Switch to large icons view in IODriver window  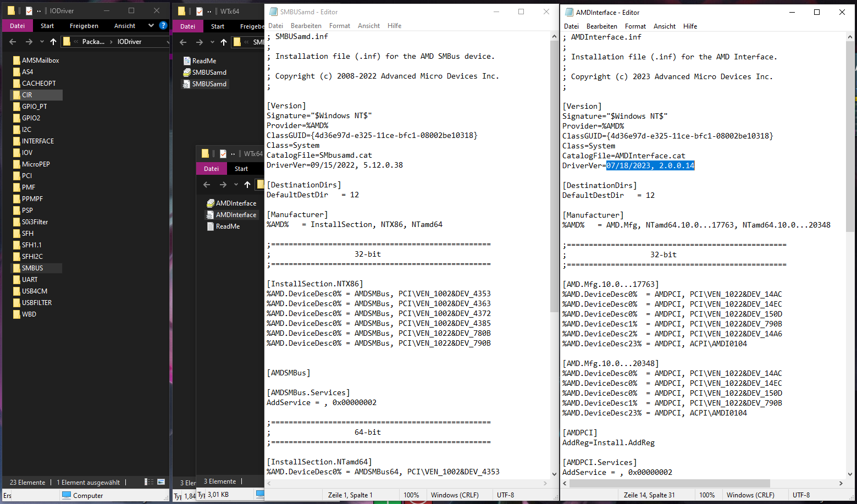point(161,481)
